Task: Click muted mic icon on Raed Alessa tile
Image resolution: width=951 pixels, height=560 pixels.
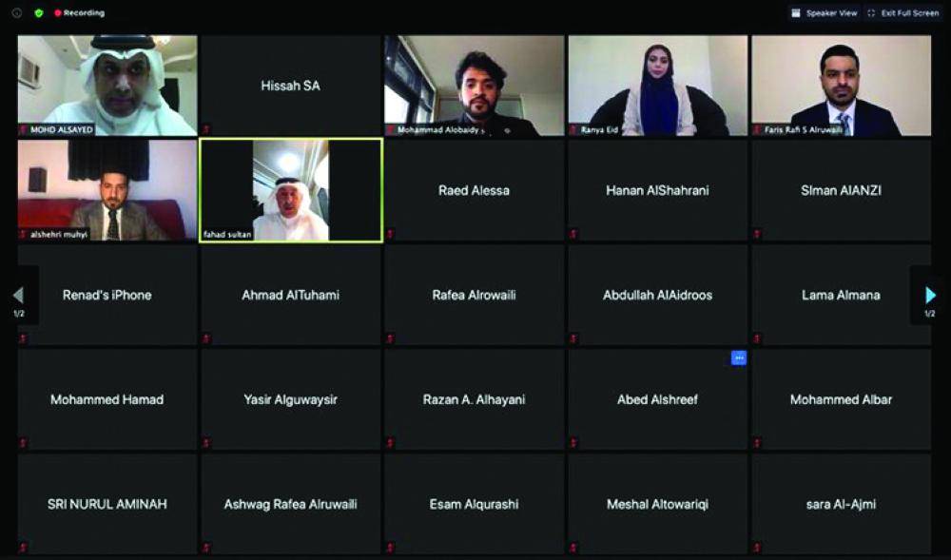Action: pos(389,233)
